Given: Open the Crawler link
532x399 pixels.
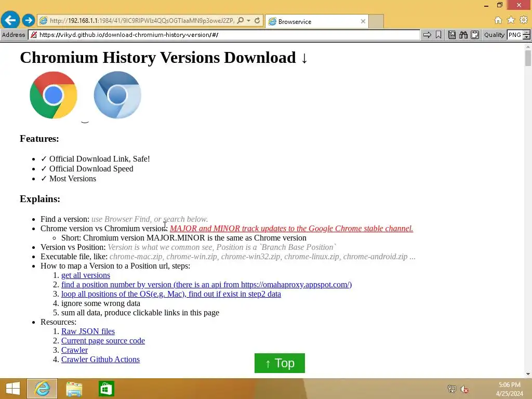Looking at the screenshot, I should [x=74, y=350].
